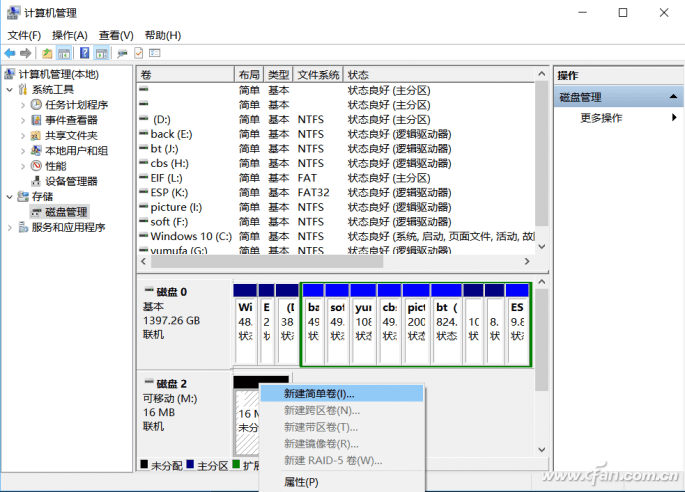Click the 卷 column header
This screenshot has height=492, width=685.
coord(186,75)
